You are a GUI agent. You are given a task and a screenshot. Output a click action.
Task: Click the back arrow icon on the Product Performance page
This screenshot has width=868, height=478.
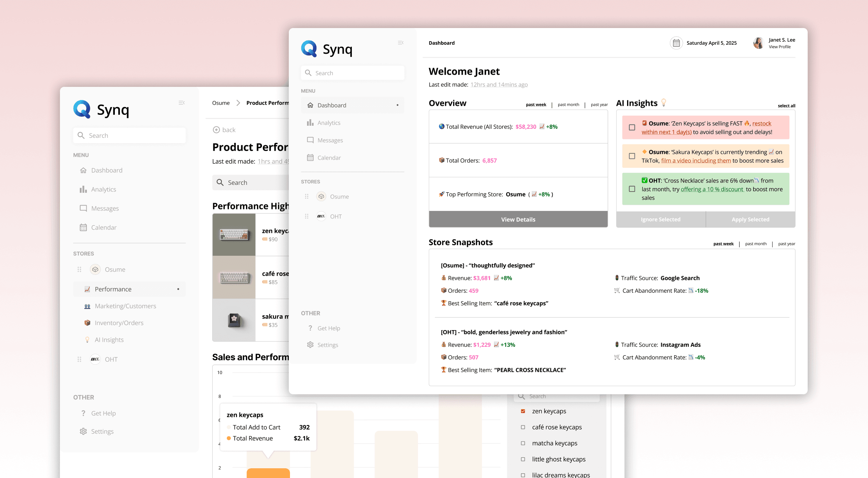[x=216, y=130]
